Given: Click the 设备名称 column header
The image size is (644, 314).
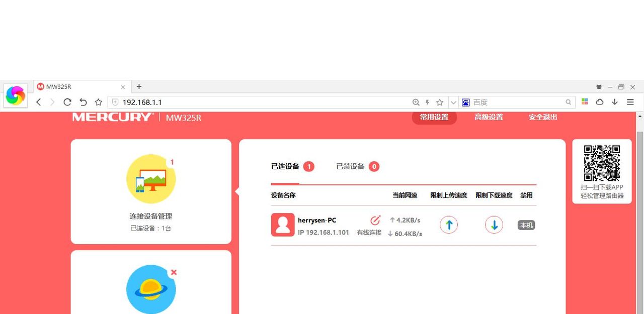Looking at the screenshot, I should pos(283,195).
